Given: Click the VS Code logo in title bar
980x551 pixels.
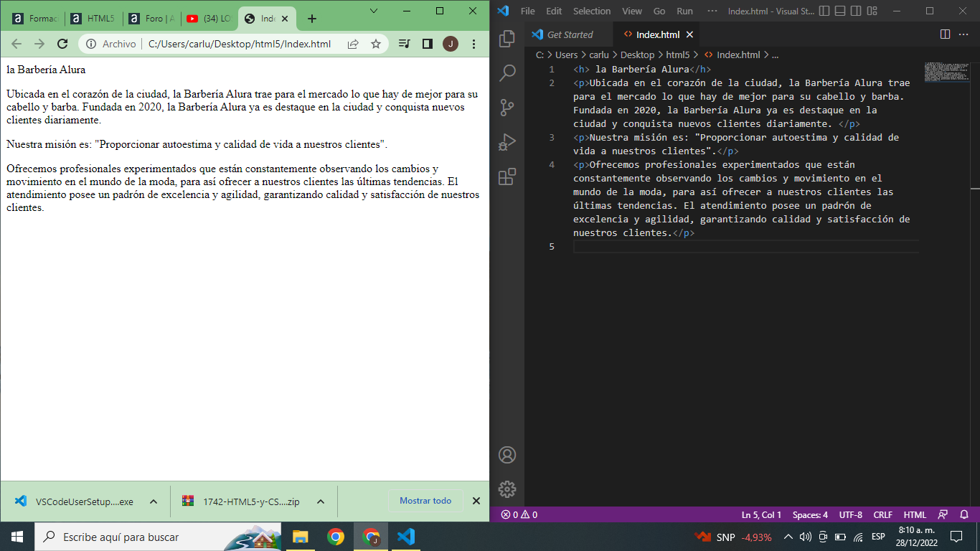Looking at the screenshot, I should point(503,11).
